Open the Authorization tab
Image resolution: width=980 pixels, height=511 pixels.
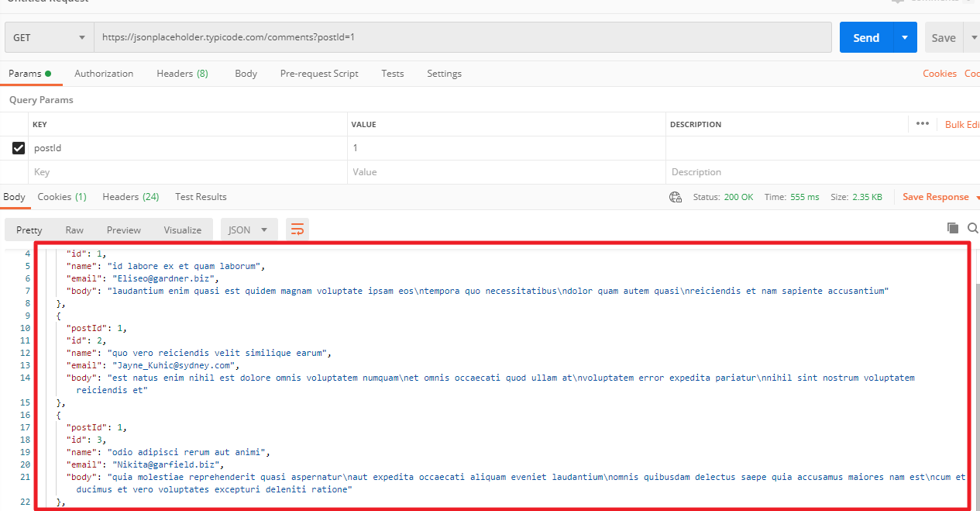point(104,74)
